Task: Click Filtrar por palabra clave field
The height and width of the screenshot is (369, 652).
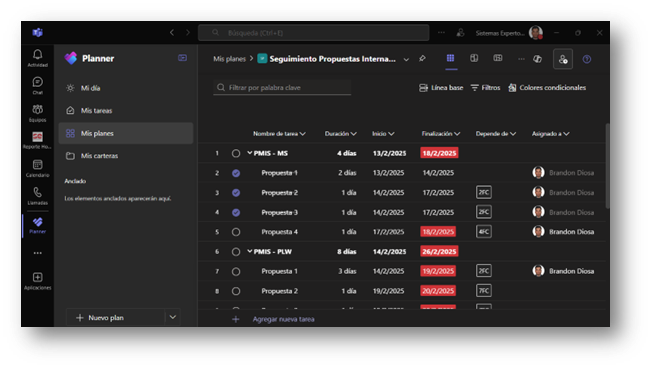Action: pos(282,88)
